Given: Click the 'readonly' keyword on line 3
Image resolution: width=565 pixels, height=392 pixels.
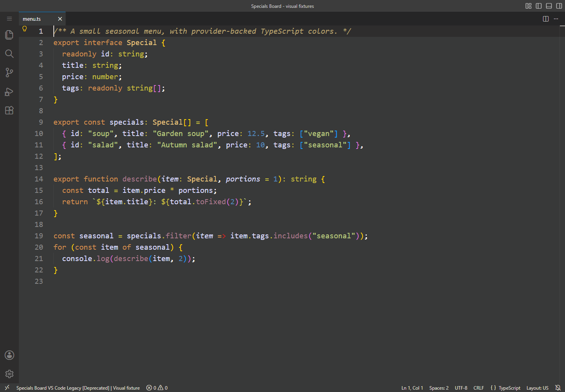Looking at the screenshot, I should pyautogui.click(x=79, y=54).
